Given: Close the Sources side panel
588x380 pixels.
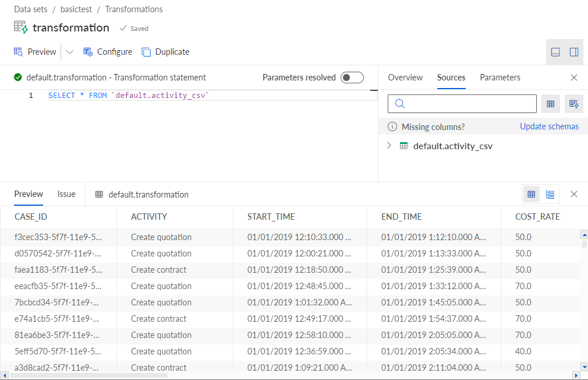Looking at the screenshot, I should (574, 78).
